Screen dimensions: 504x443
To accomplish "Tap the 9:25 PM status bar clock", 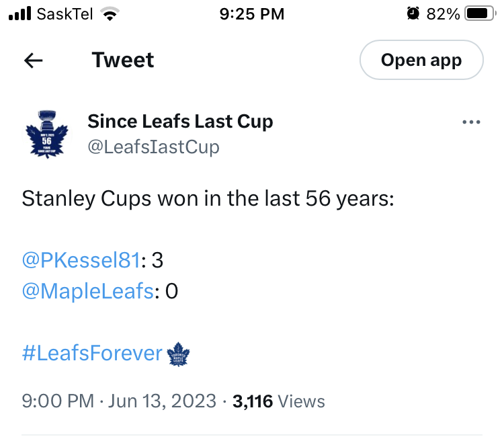I will [252, 13].
